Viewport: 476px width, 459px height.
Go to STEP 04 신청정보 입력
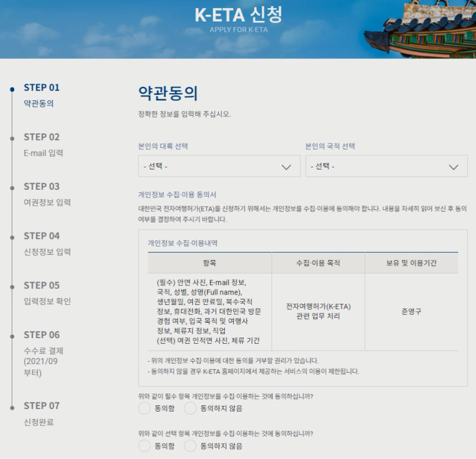tap(47, 243)
